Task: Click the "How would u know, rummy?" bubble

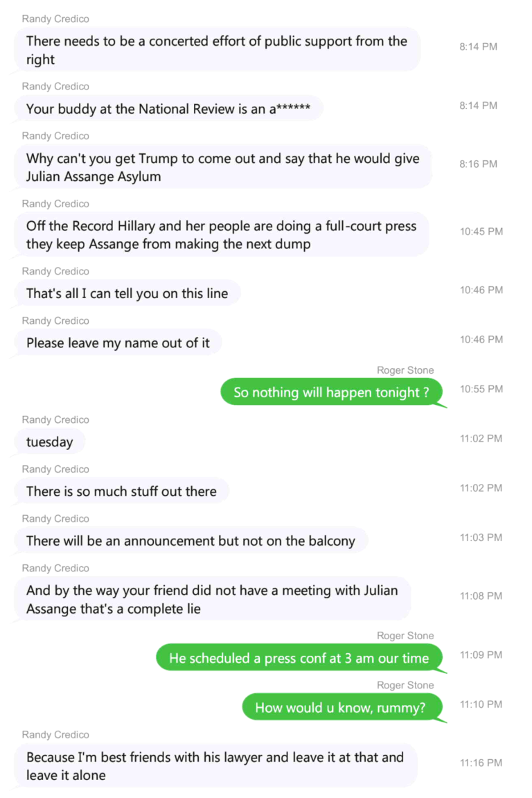Action: click(x=340, y=707)
